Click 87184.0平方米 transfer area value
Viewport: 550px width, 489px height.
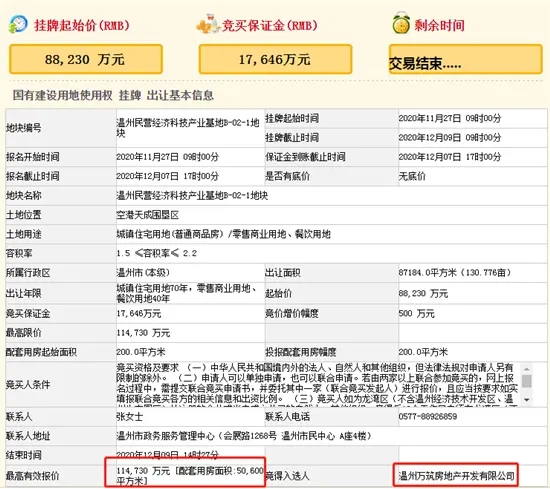pyautogui.click(x=455, y=273)
